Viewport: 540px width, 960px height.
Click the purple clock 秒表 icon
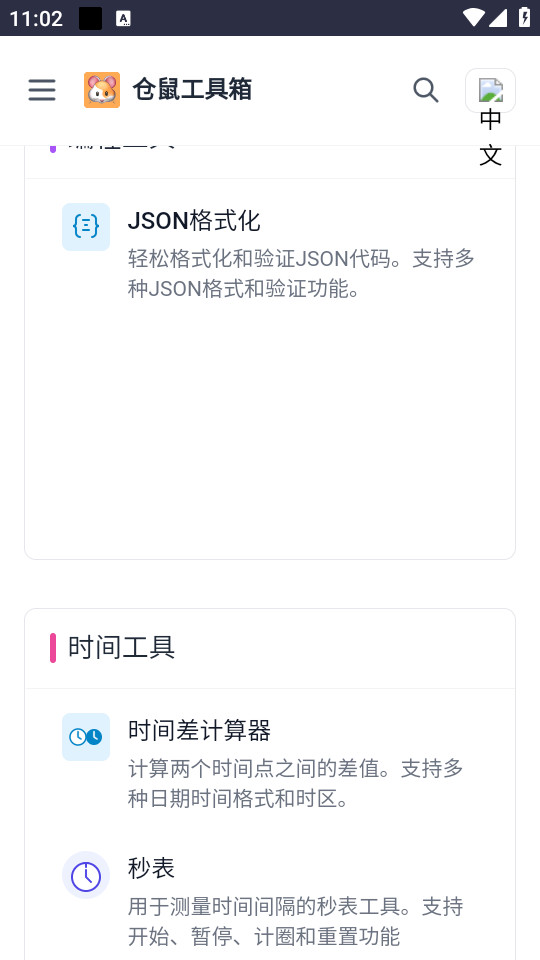[x=86, y=875]
